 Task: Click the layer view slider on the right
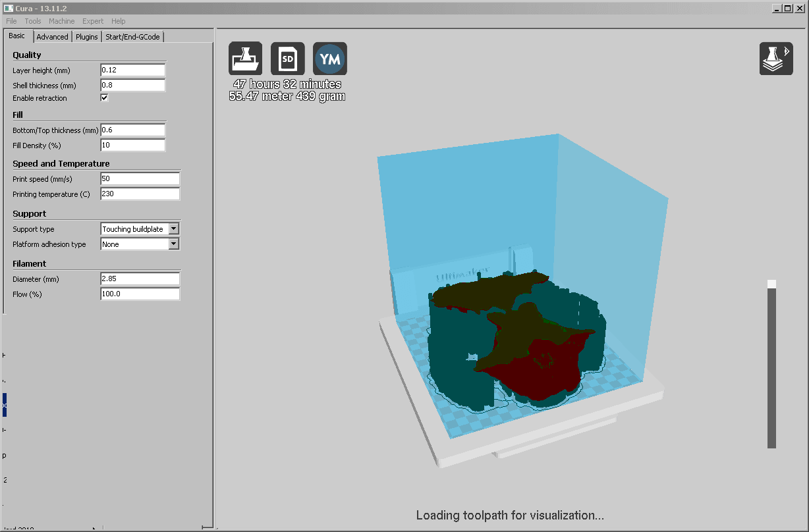tap(772, 364)
